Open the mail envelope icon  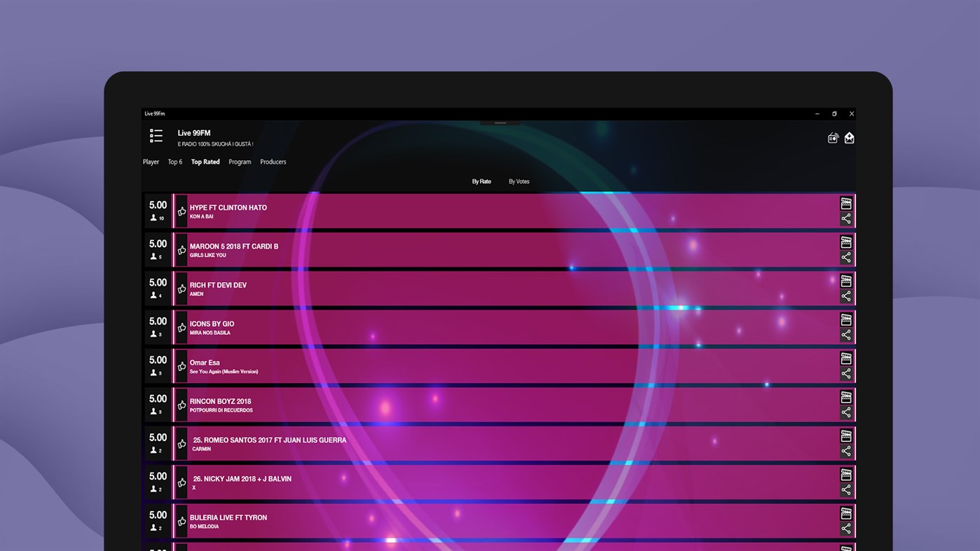coord(849,138)
